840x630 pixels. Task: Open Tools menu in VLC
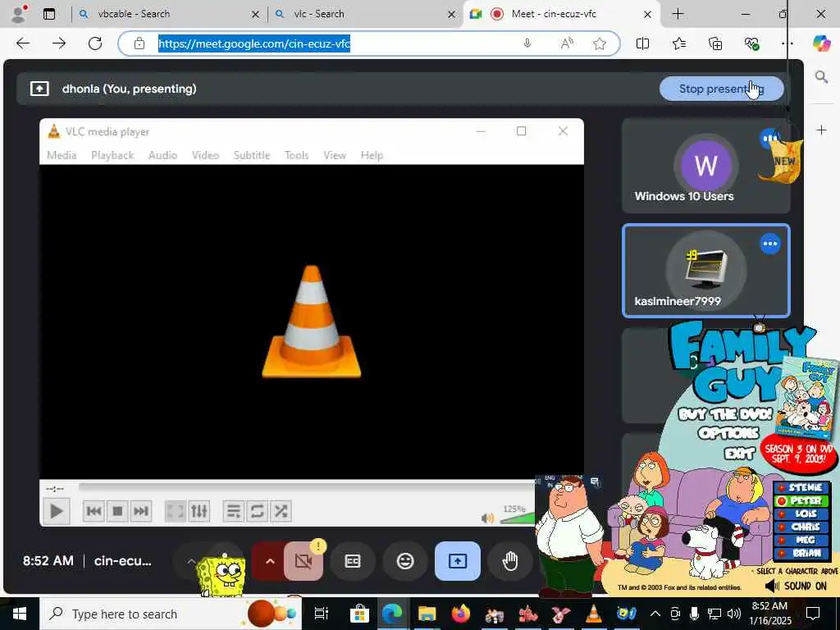(296, 155)
